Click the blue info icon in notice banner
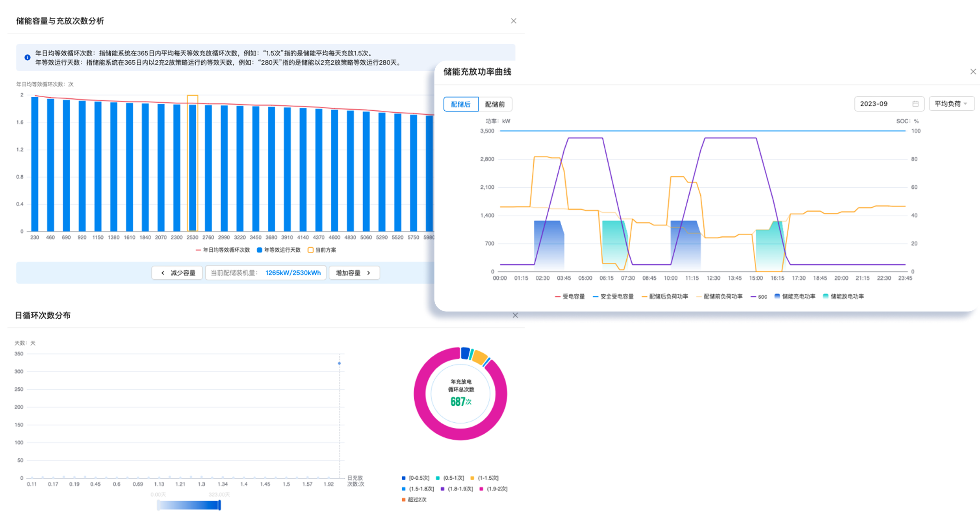The width and height of the screenshot is (980, 531). (27, 58)
